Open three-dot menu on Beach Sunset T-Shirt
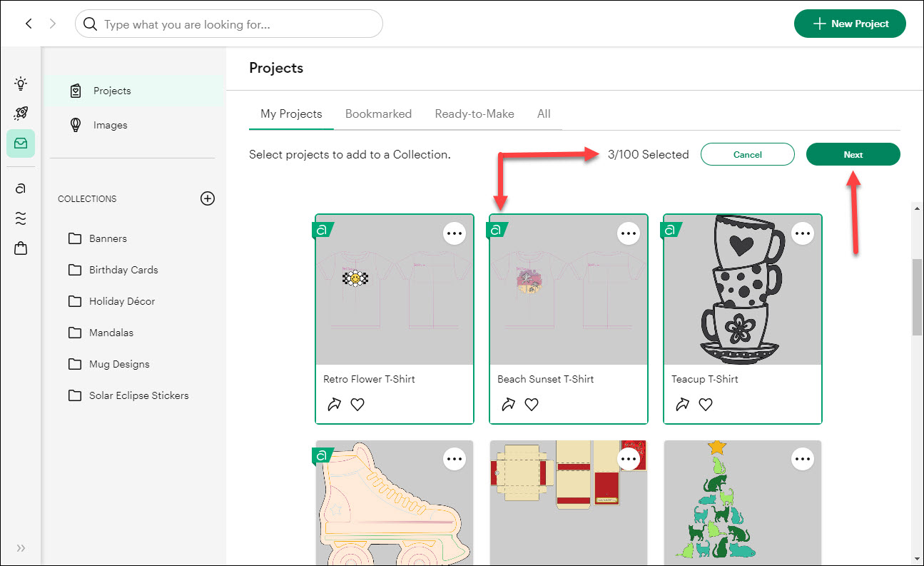 pos(629,233)
